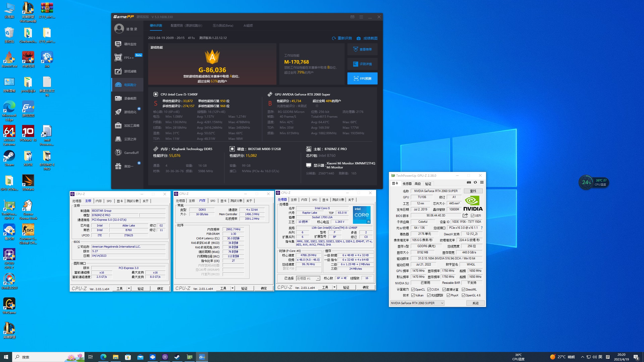Open 云顶之弈 in GamePP sidebar
The image size is (644, 362).
127,139
